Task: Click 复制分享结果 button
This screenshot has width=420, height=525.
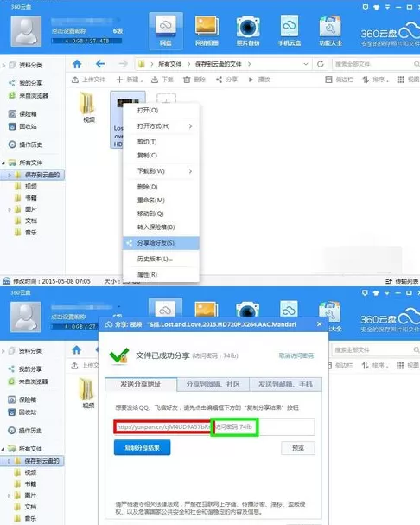Action: (x=143, y=448)
